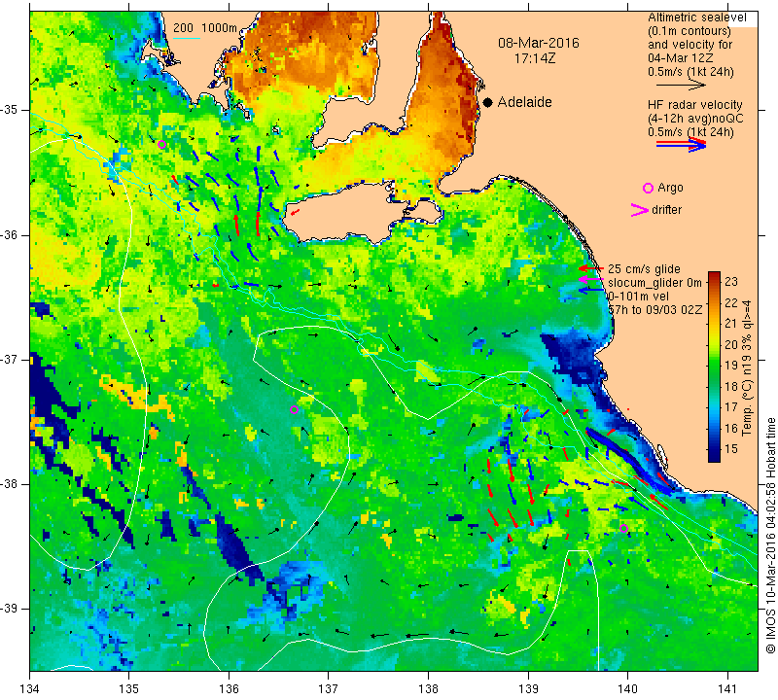Click the '(4-12h avg)noQC' text

click(695, 119)
